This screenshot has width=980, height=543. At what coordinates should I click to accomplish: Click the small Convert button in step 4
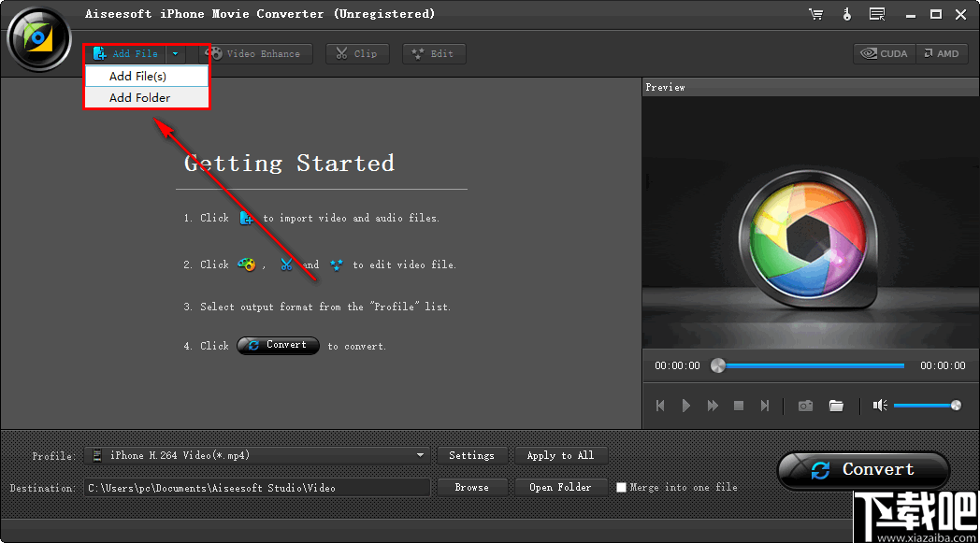[x=278, y=345]
